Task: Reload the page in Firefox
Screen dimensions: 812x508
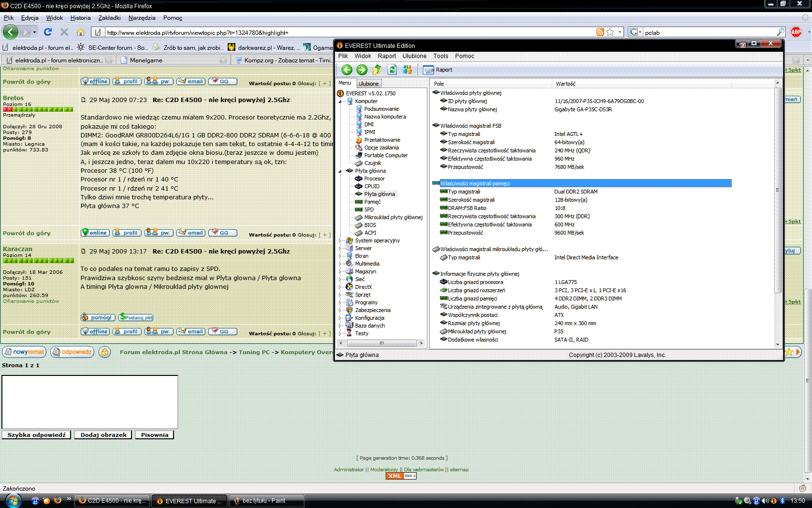Action: coord(48,32)
